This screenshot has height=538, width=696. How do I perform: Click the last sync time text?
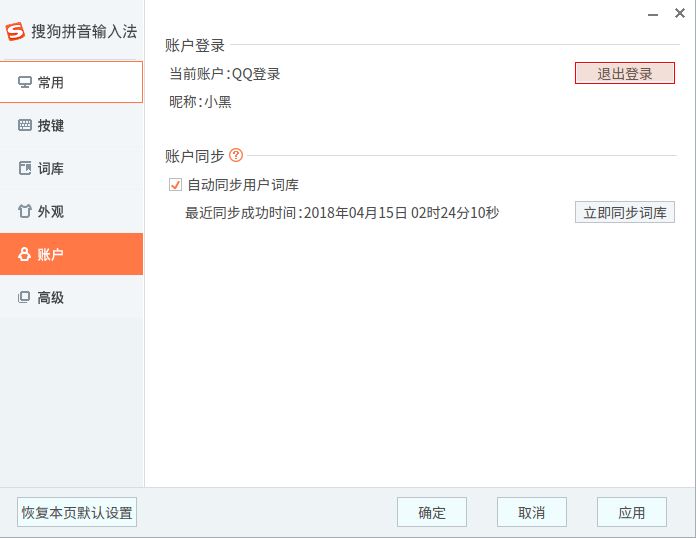pos(342,213)
